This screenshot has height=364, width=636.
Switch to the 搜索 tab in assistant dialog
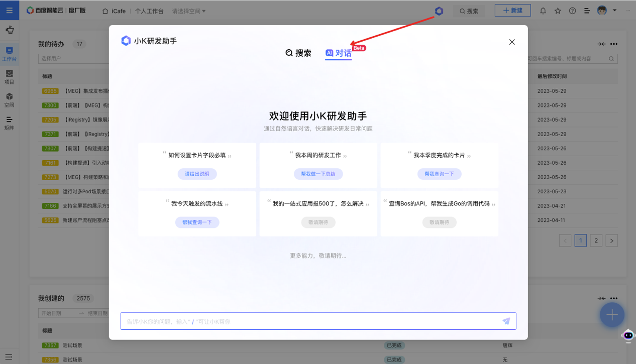[x=298, y=52]
